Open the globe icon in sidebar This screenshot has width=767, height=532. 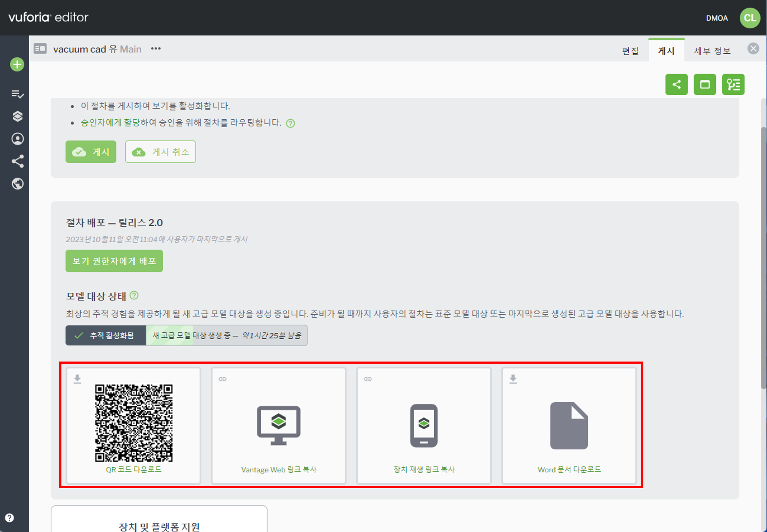(17, 184)
